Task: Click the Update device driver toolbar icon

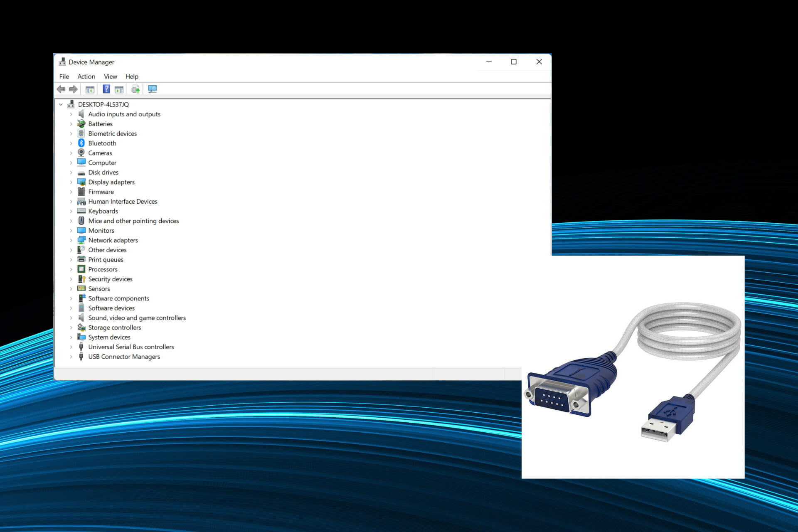Action: 135,89
